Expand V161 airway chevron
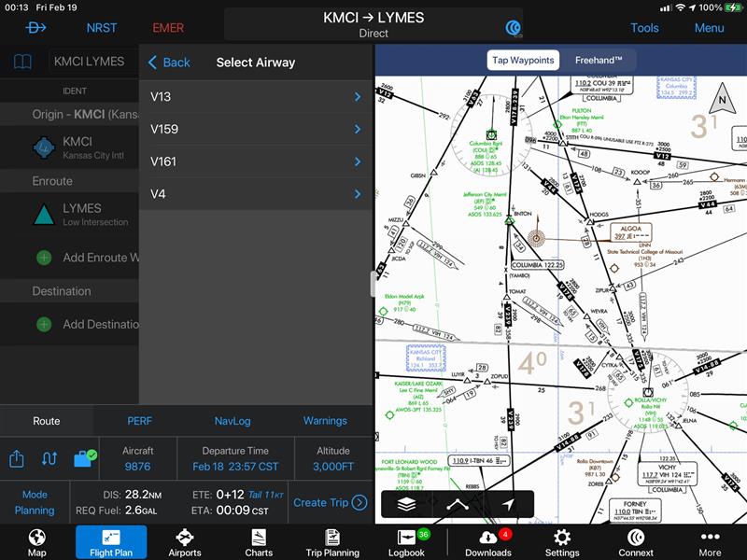 (358, 161)
